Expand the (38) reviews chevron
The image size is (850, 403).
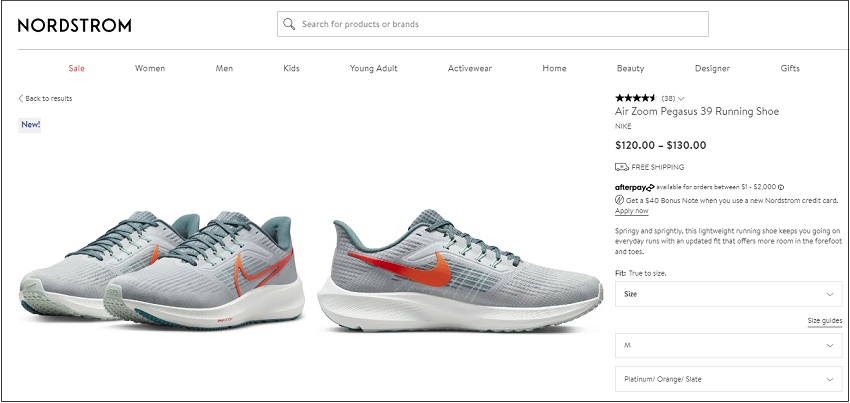coord(681,99)
